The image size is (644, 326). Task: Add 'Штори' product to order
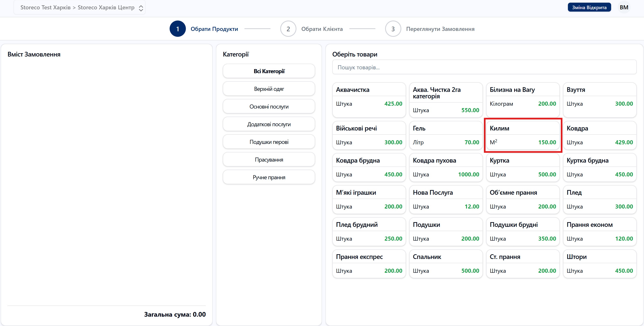pyautogui.click(x=600, y=264)
